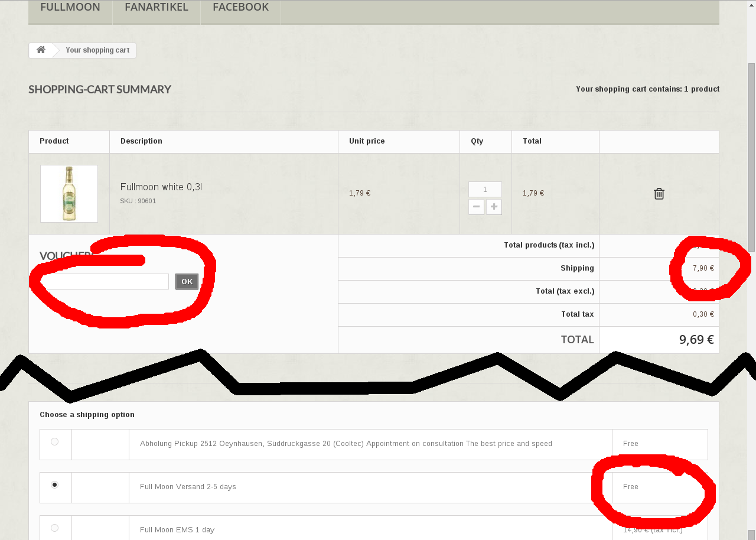Delete Fullmoon white using trash icon

pos(659,194)
